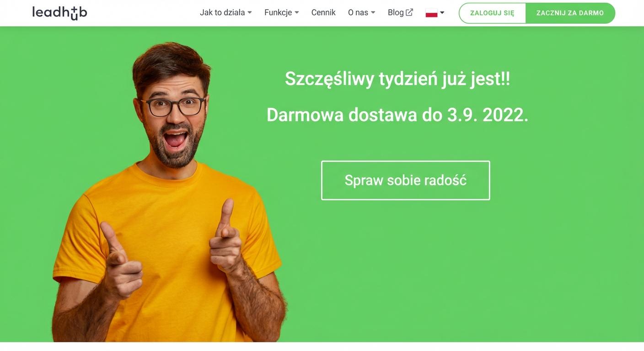Click the Polish flag icon

click(x=431, y=13)
